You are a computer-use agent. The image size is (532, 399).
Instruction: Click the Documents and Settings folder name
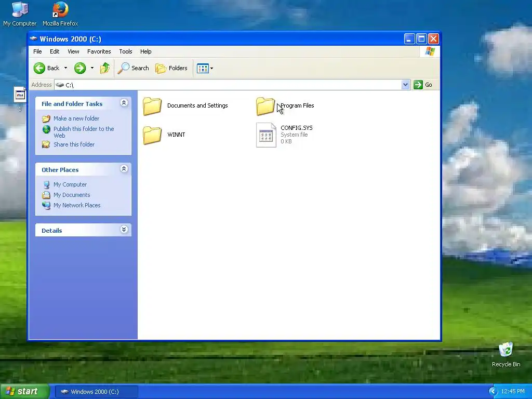pos(197,105)
